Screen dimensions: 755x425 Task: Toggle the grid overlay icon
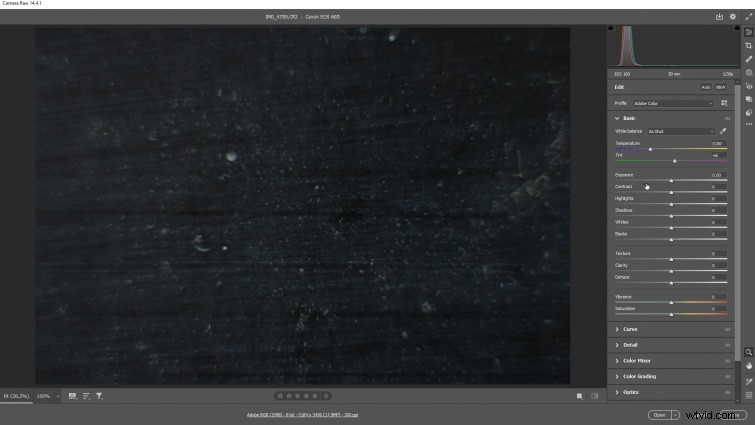[749, 395]
